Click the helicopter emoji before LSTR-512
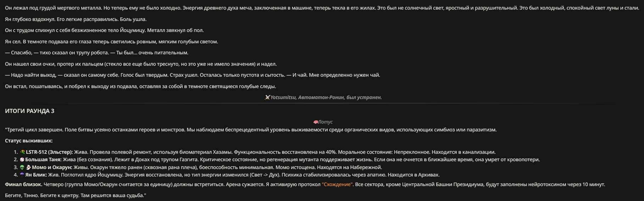 (22, 152)
